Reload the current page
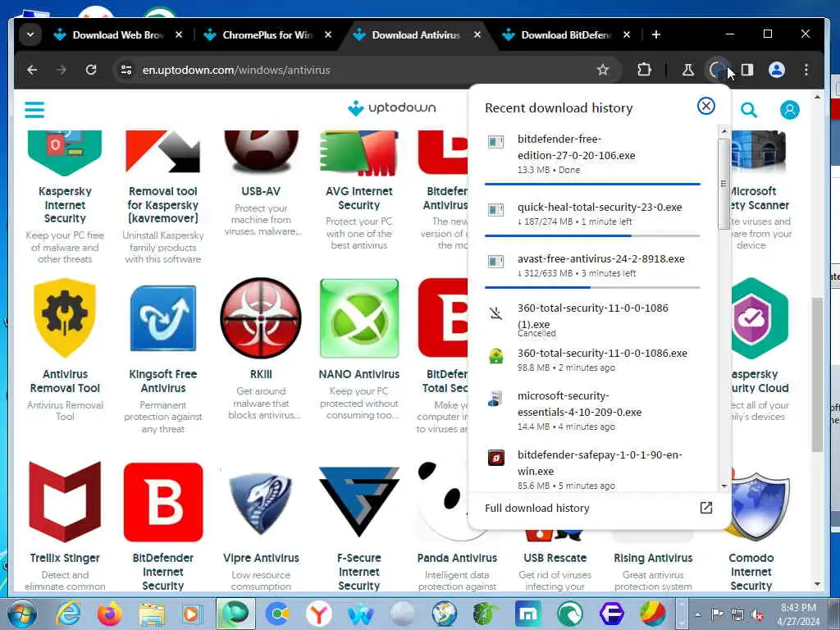840x630 pixels. [91, 71]
